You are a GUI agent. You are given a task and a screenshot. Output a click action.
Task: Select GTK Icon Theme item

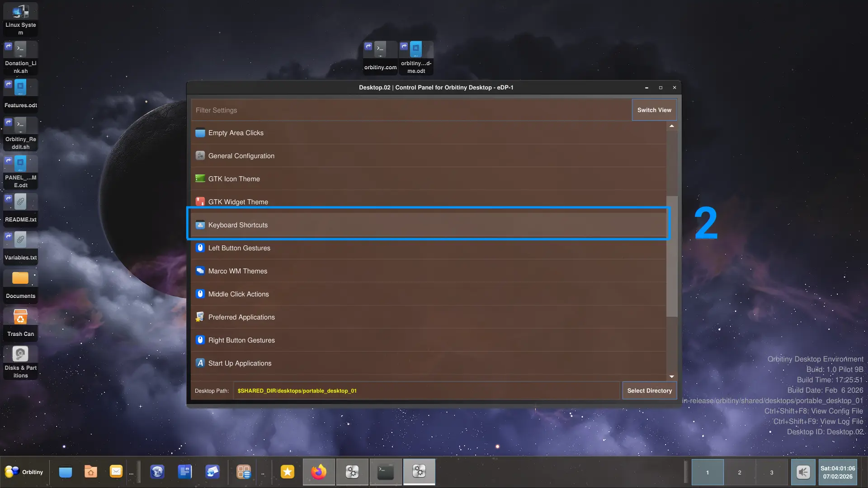click(x=234, y=179)
